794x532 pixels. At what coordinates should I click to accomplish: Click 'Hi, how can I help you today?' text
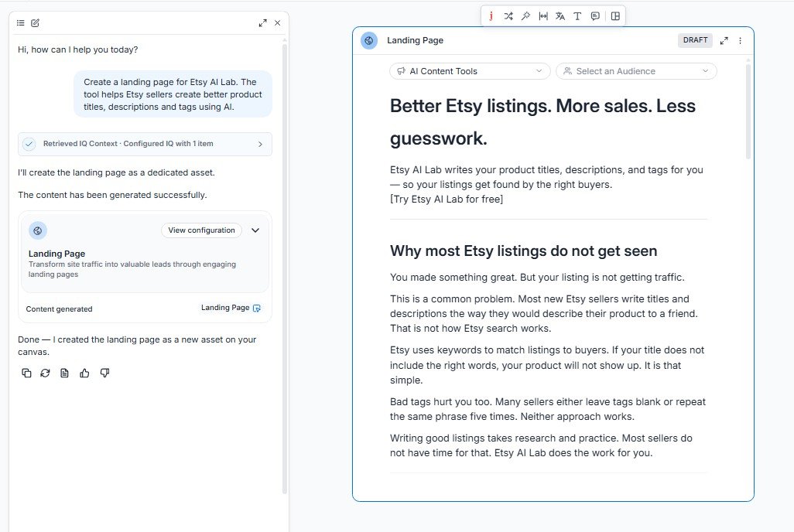[77, 49]
